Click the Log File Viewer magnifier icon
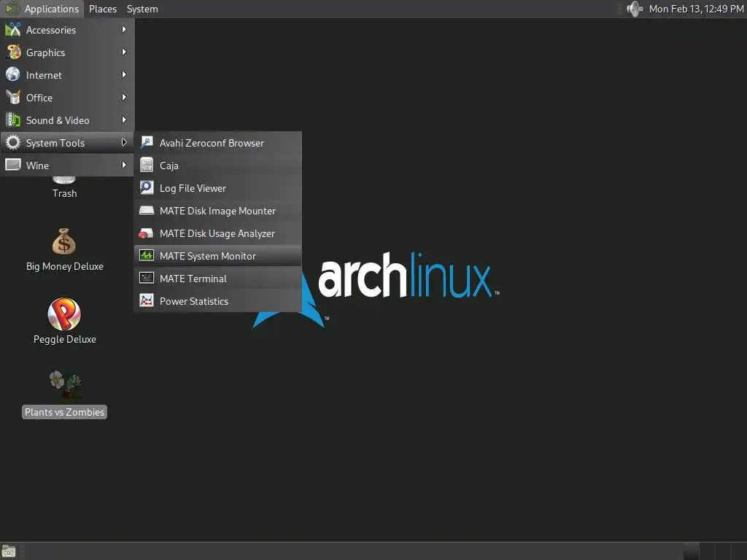The height and width of the screenshot is (560, 747). coord(147,187)
